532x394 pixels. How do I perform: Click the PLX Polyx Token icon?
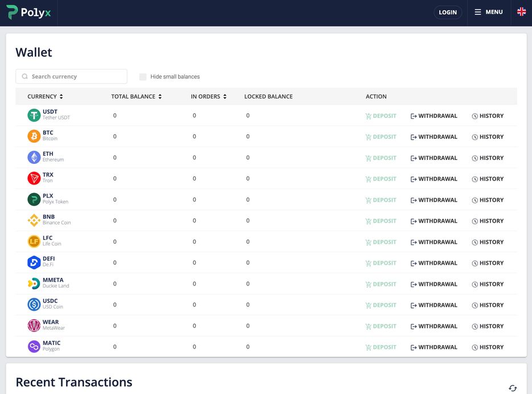point(34,199)
